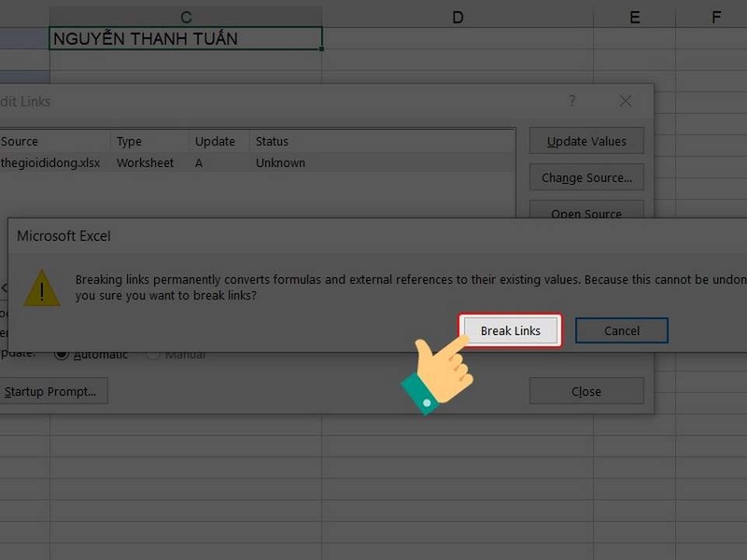Click Update Values in Edit Links

coord(586,141)
